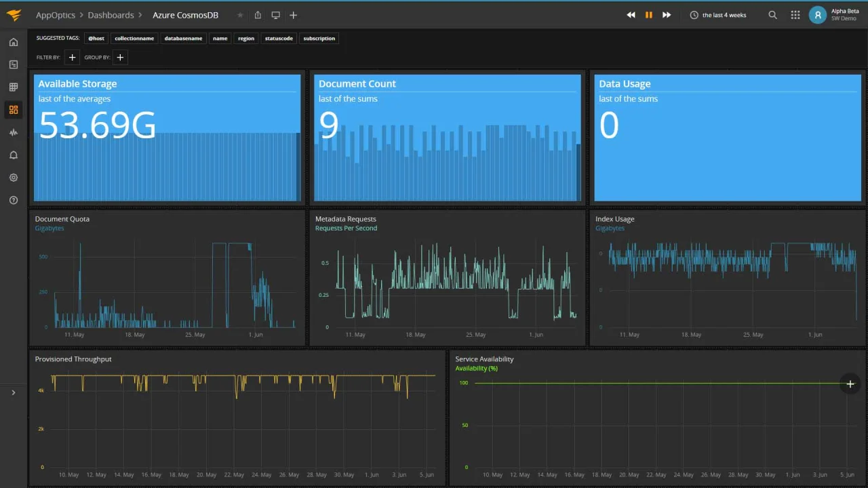Click the Settings gear icon in sidebar
Viewport: 868px width, 488px height.
point(13,178)
